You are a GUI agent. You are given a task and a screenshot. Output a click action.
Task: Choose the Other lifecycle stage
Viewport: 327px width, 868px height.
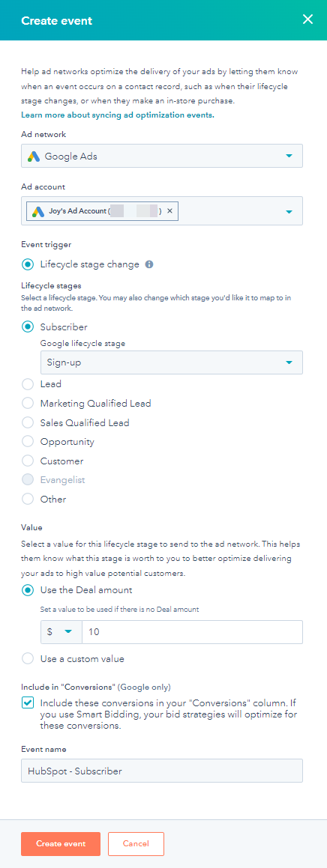click(x=27, y=500)
